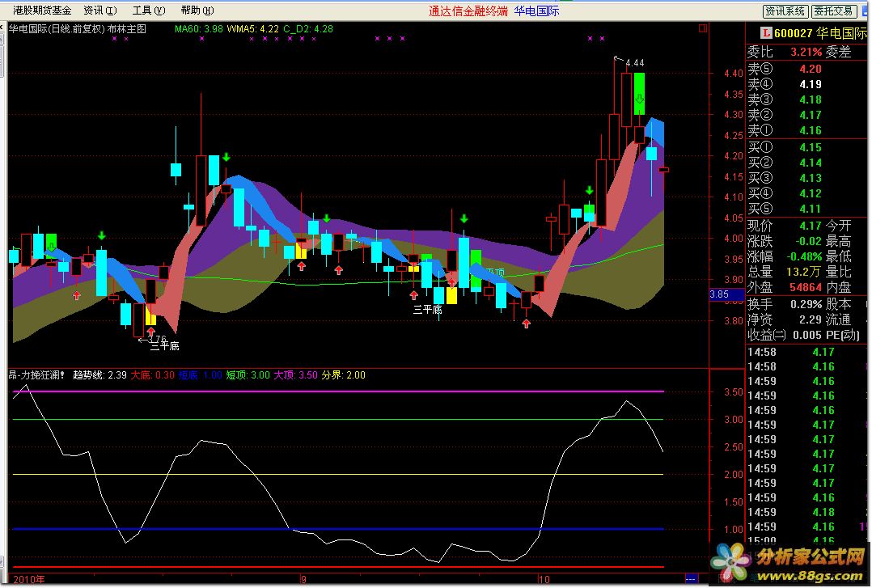
Task: Click the blue 1.00 line in the sub-chart
Action: (338, 529)
